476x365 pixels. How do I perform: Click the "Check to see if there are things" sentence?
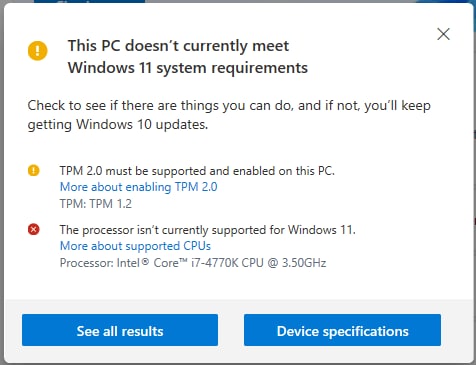pyautogui.click(x=229, y=106)
